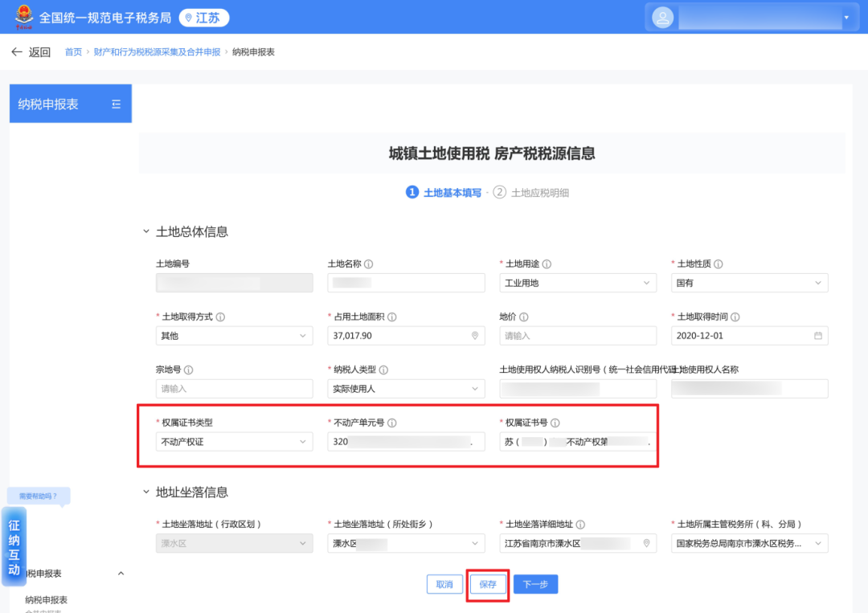Click the info icon next to 土地取得方式
This screenshot has width=868, height=613.
coord(220,317)
